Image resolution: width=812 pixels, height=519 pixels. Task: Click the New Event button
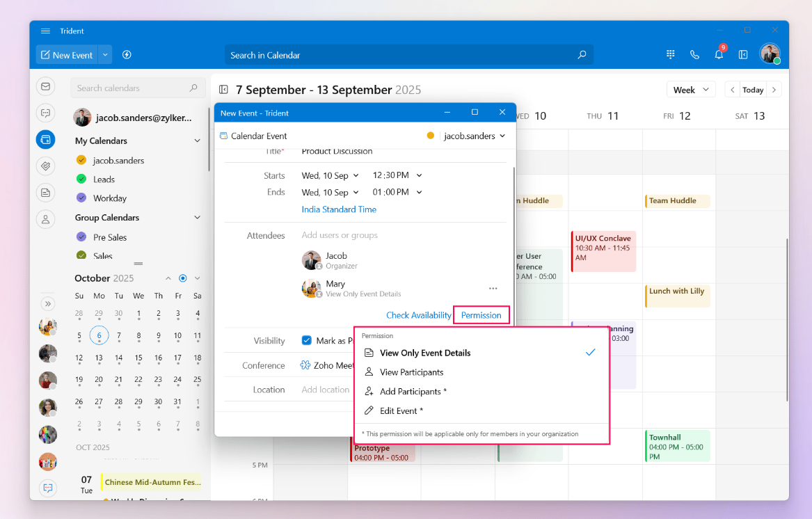[x=67, y=55]
